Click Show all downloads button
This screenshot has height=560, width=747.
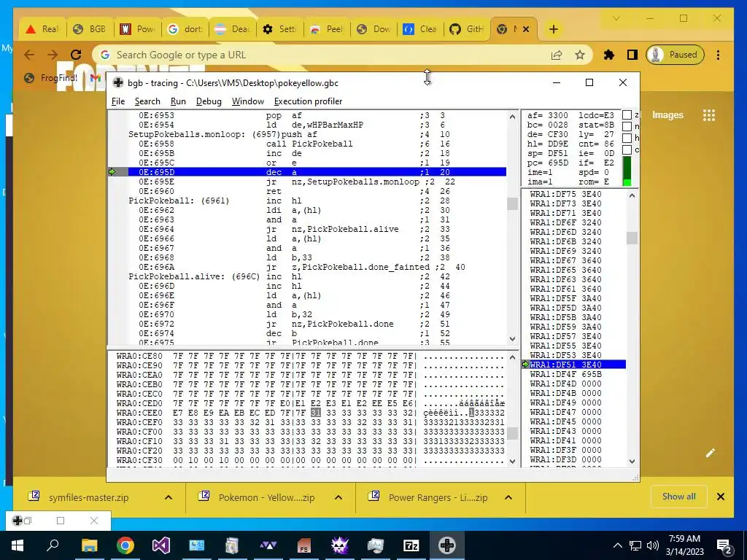(x=678, y=497)
